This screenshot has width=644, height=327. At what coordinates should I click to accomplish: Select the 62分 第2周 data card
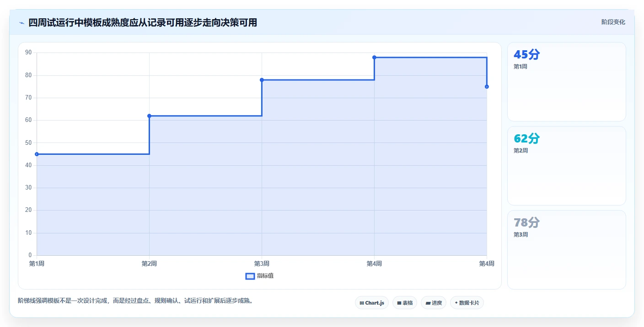point(567,166)
